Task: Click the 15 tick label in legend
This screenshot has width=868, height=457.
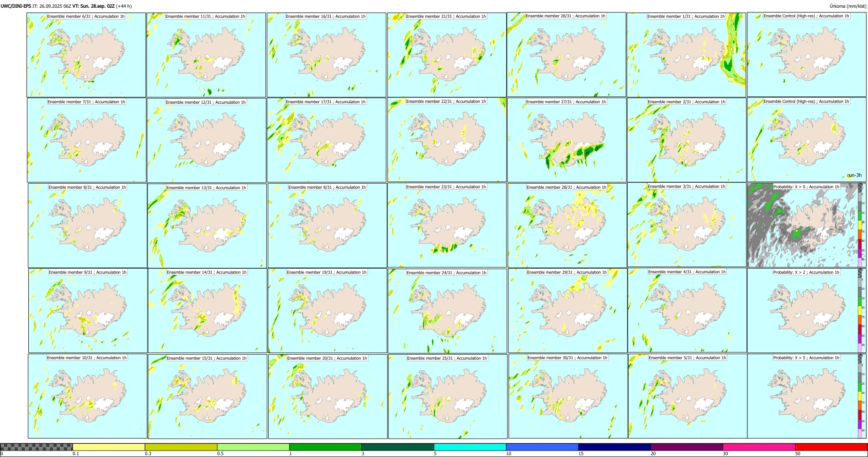Action: click(581, 454)
